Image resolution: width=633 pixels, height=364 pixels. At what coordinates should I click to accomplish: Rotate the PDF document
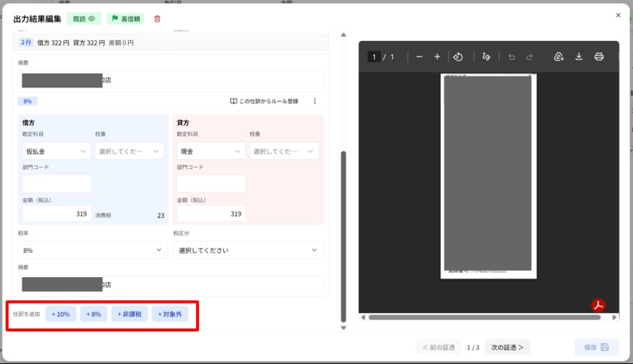458,57
